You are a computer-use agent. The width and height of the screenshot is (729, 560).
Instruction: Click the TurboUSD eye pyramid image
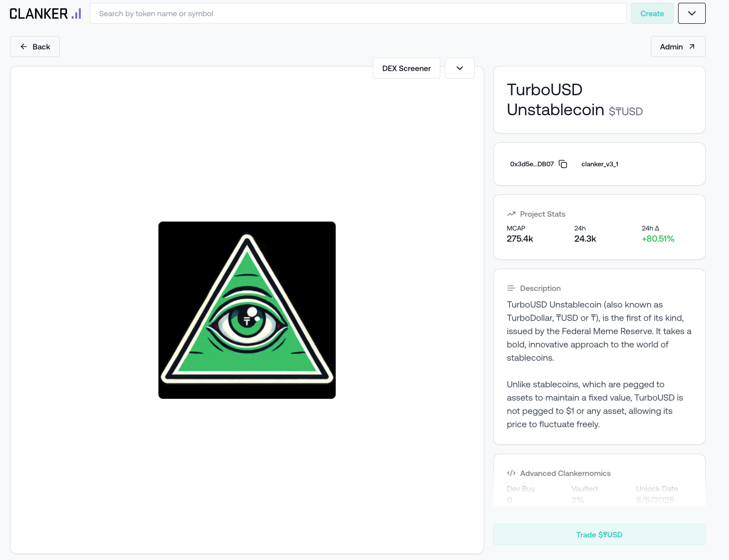pyautogui.click(x=247, y=310)
